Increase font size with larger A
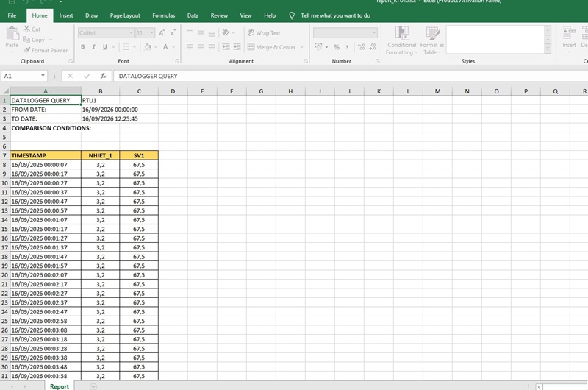This screenshot has height=390, width=588. 162,33
